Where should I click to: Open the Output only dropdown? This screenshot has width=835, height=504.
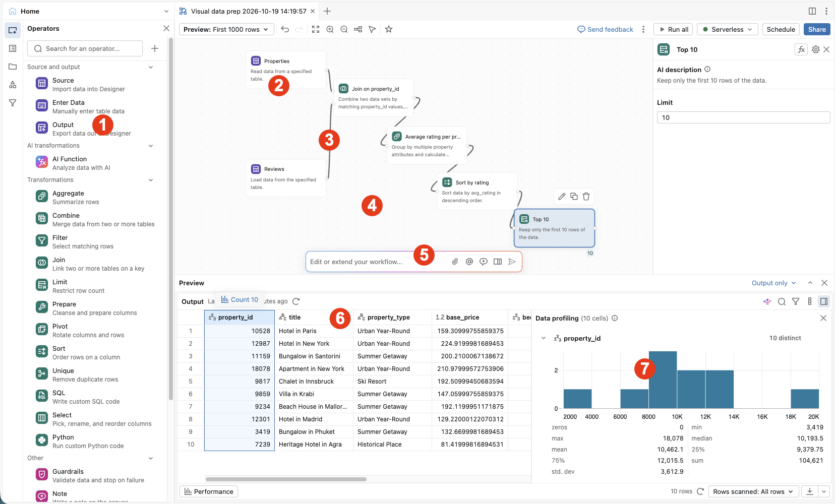click(x=773, y=283)
